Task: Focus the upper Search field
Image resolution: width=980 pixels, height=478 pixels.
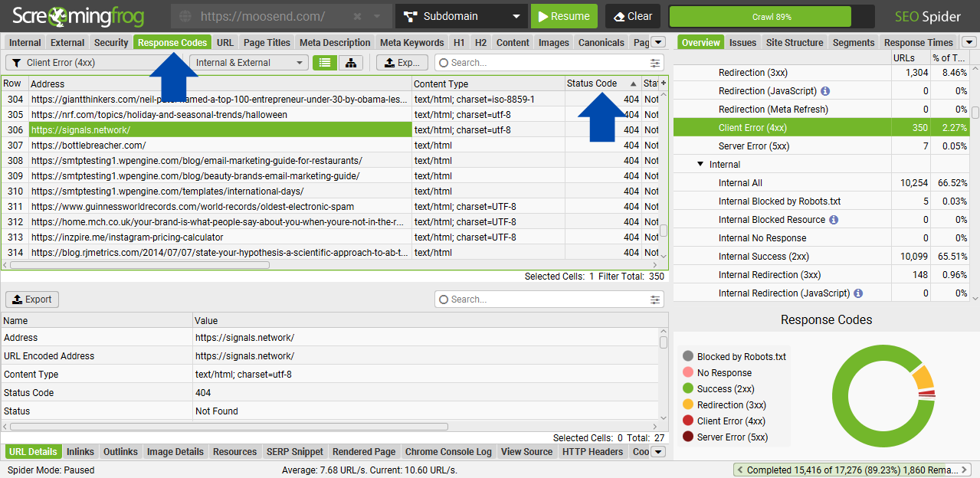Action: 542,63
